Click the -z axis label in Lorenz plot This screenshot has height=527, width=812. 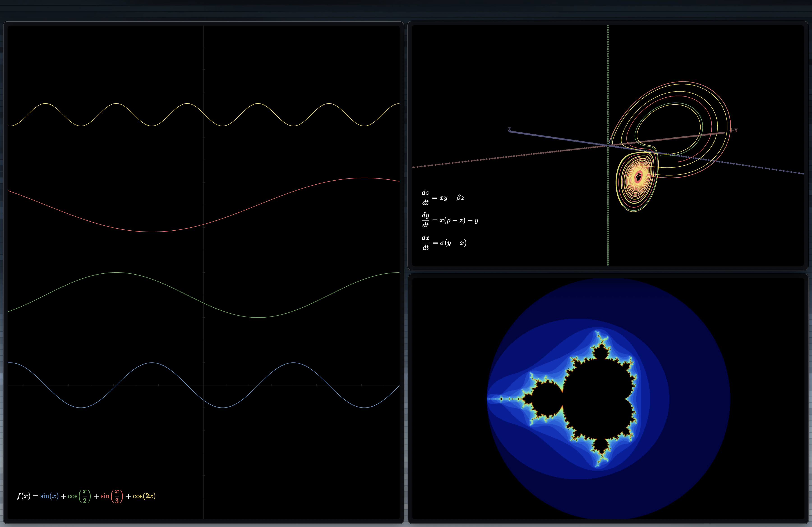(508, 129)
